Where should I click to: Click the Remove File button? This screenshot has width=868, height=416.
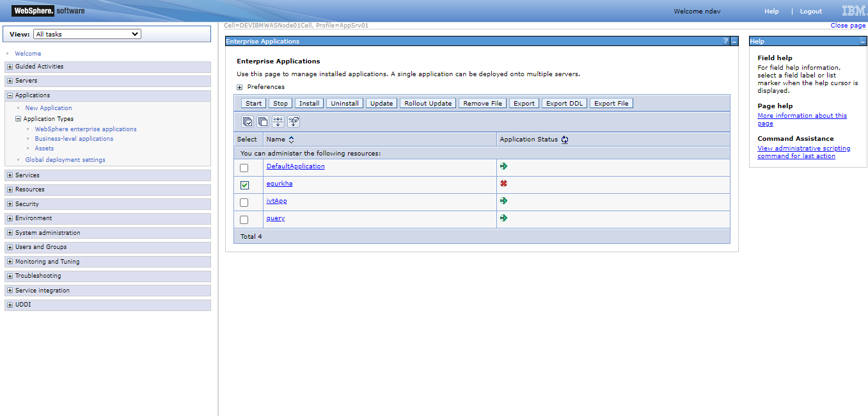point(483,103)
